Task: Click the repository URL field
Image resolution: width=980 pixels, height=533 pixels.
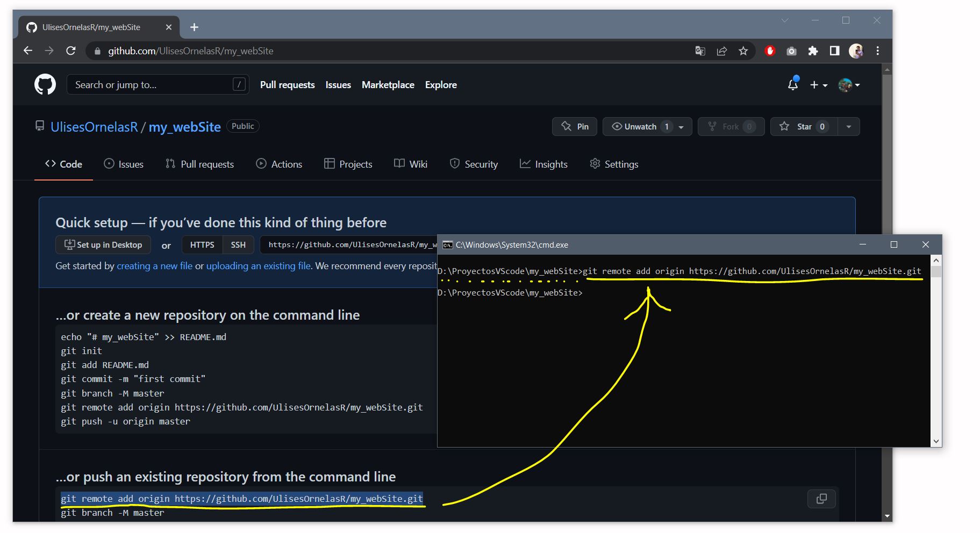Action: tap(349, 244)
